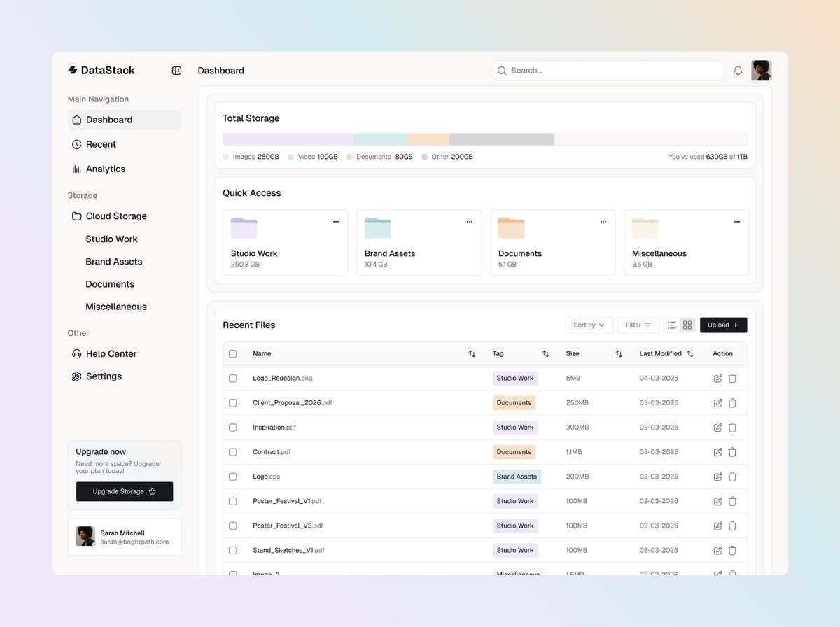Open Brand Assets under Cloud Storage in sidebar
840x627 pixels.
(114, 262)
